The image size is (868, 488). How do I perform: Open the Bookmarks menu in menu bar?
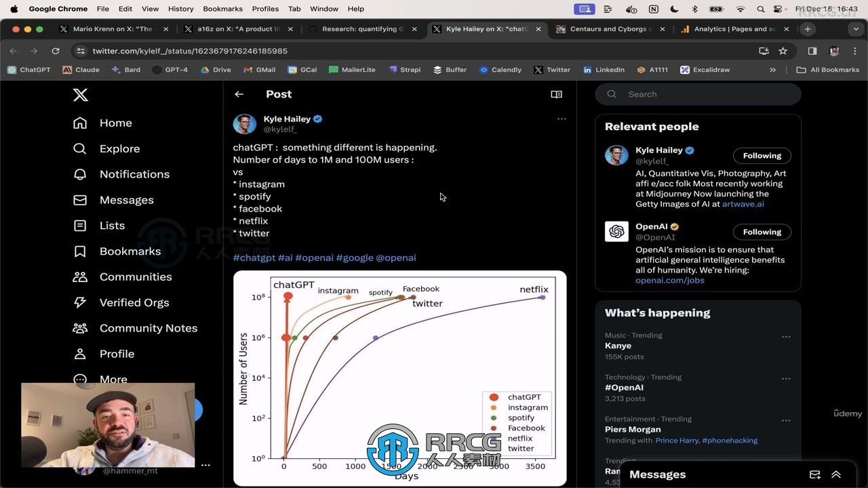pos(222,9)
